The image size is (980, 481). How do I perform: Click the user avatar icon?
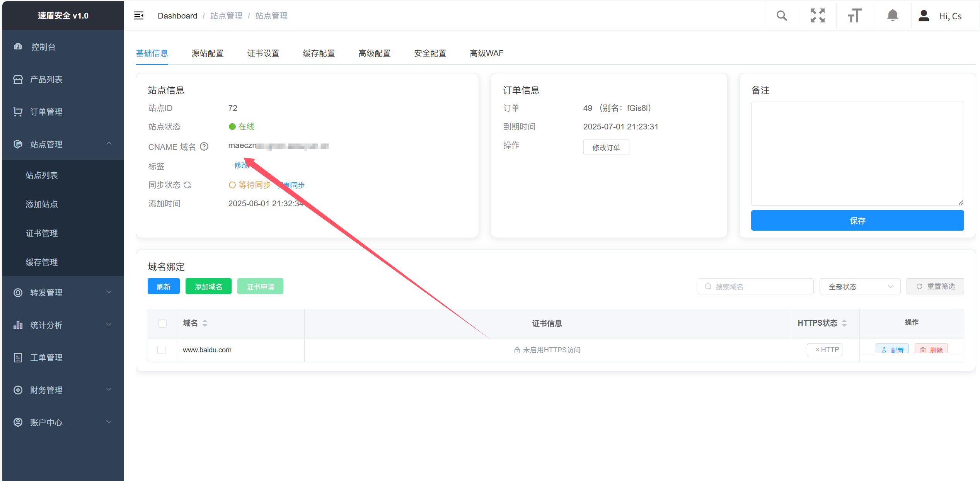point(924,16)
